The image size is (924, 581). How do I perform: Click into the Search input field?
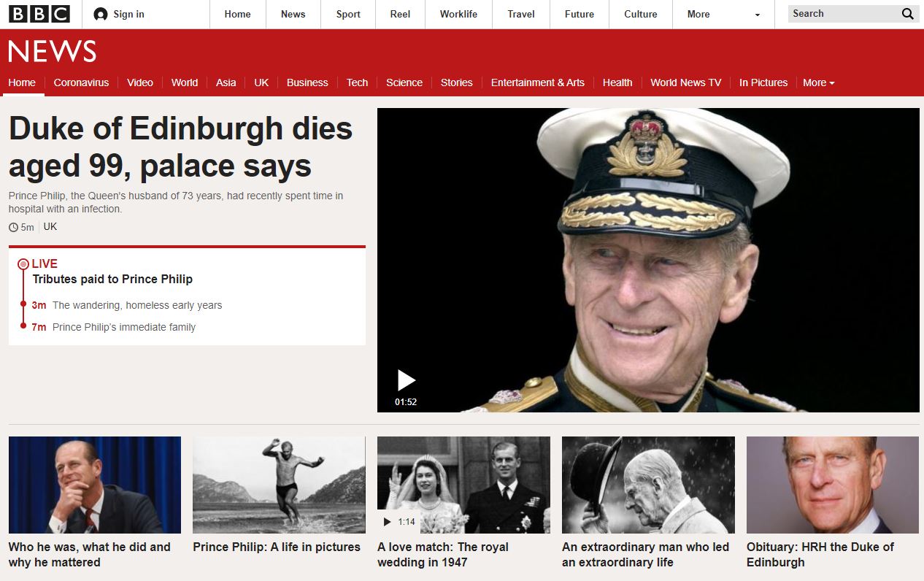843,14
